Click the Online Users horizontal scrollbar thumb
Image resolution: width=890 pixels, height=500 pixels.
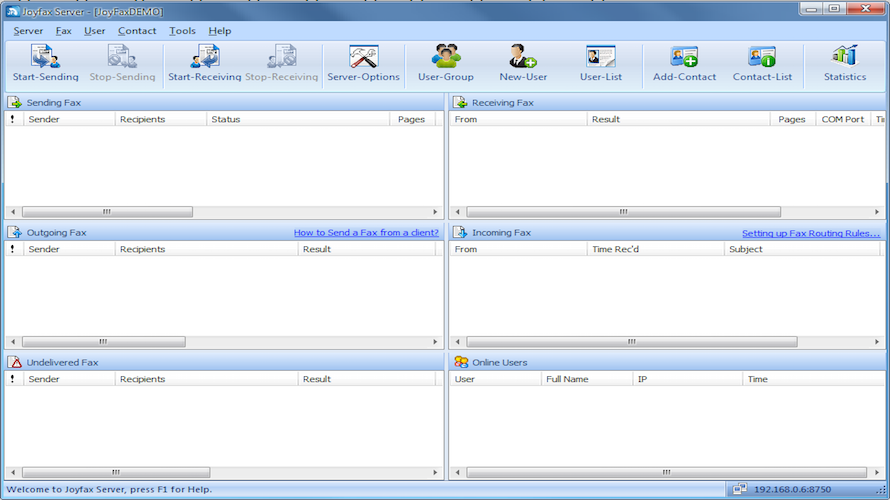pyautogui.click(x=666, y=472)
